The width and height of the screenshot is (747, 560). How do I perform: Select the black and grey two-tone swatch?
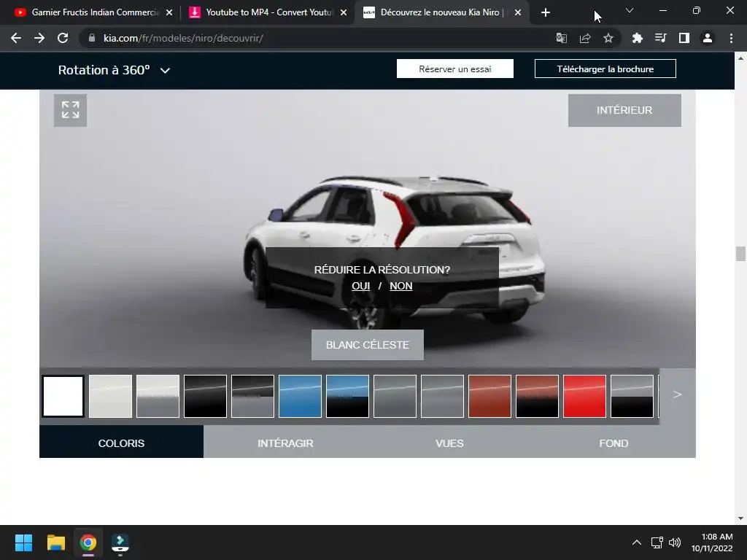pos(252,396)
